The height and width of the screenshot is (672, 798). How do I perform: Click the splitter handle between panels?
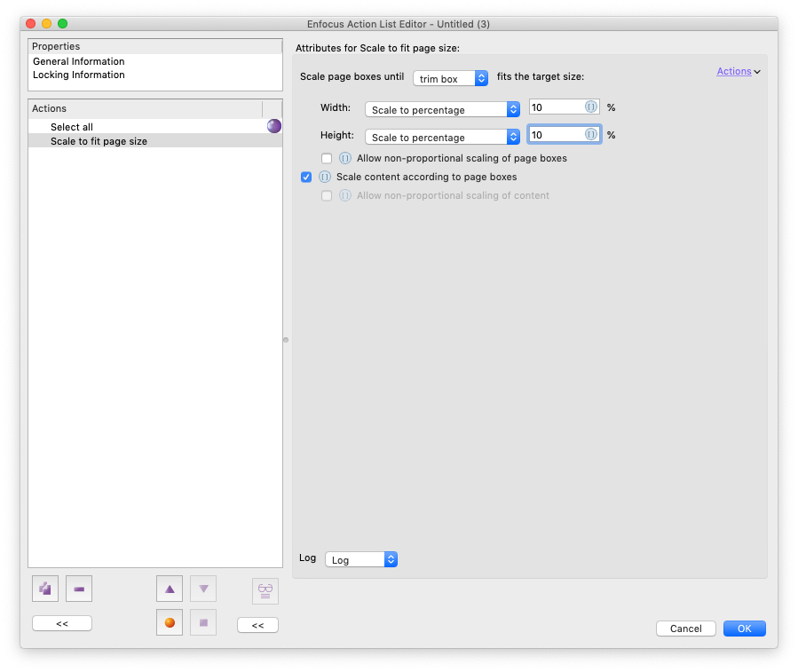[286, 340]
